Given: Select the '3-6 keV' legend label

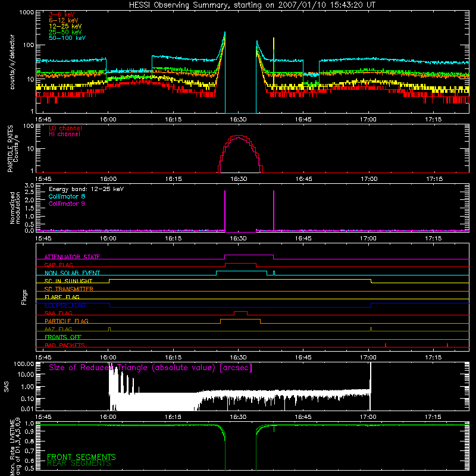Looking at the screenshot, I should (61, 14).
